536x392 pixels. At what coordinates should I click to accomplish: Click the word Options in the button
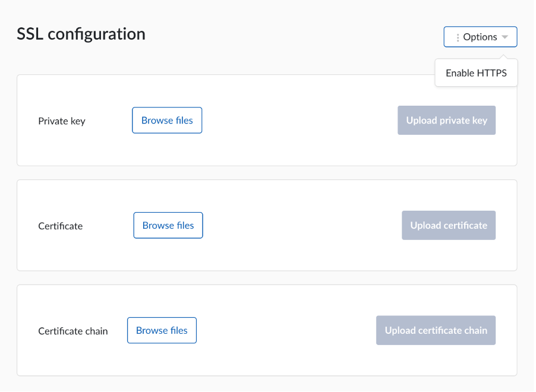[480, 37]
